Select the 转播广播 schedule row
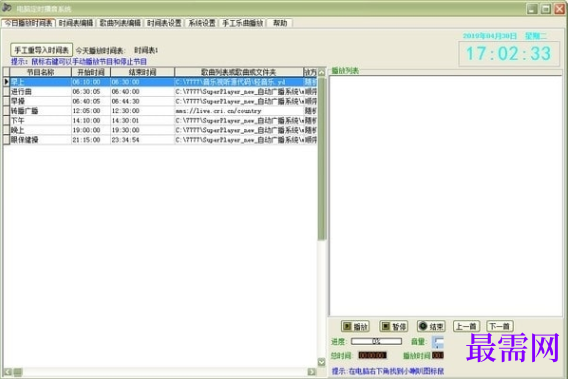 click(160, 111)
